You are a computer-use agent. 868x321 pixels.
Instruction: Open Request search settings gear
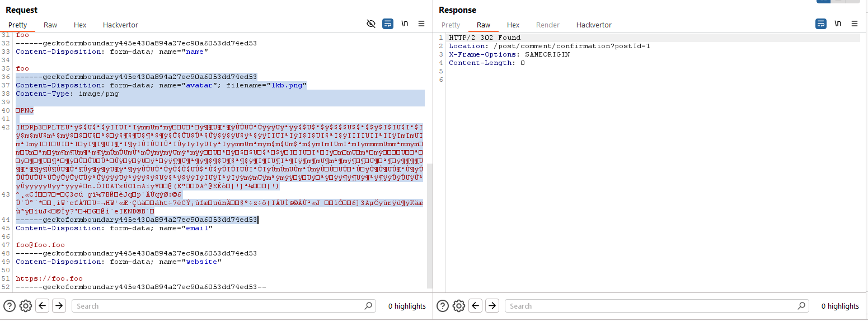[25, 306]
